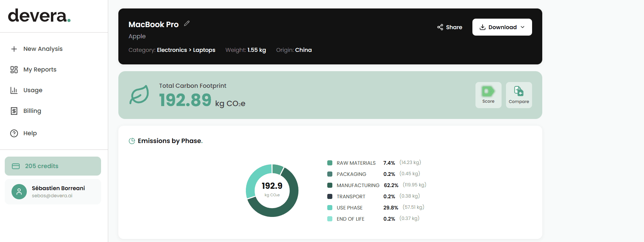Screen dimensions: 644x242
Task: Click the Apple brand label
Action: 137,36
